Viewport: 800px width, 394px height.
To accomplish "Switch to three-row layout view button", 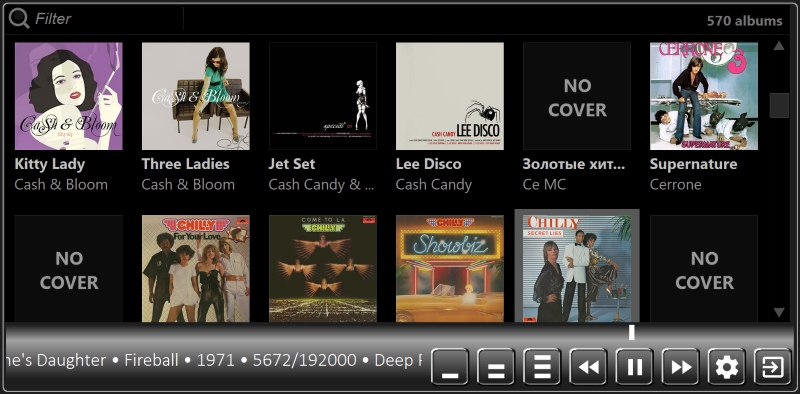I will (x=542, y=366).
